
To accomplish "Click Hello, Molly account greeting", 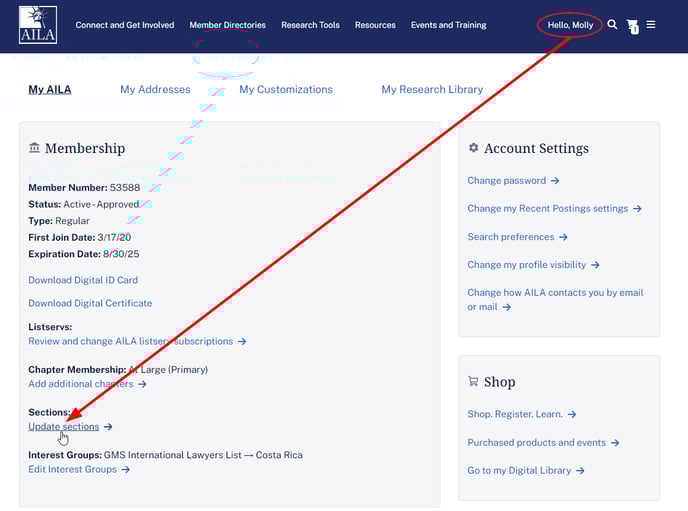I will [570, 25].
